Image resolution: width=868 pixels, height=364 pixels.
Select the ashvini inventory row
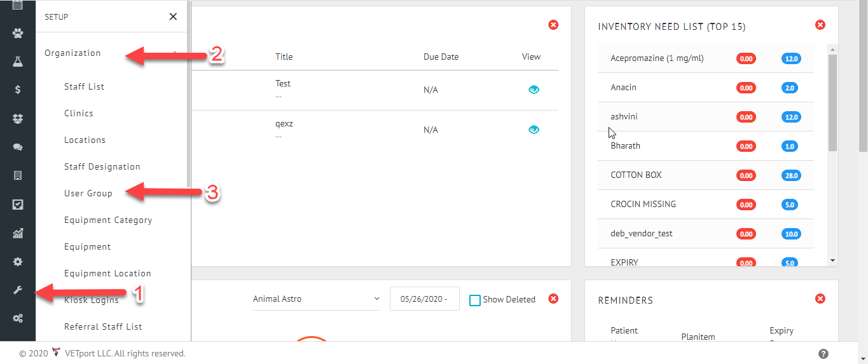pyautogui.click(x=706, y=117)
